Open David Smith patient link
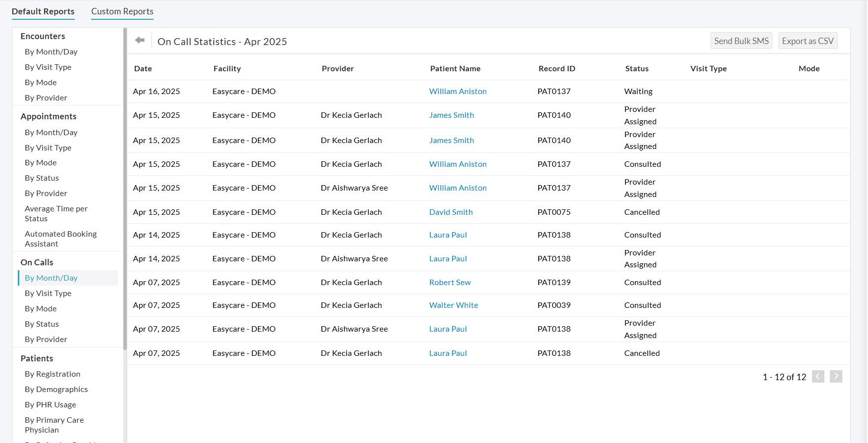The image size is (868, 443). coord(451,212)
